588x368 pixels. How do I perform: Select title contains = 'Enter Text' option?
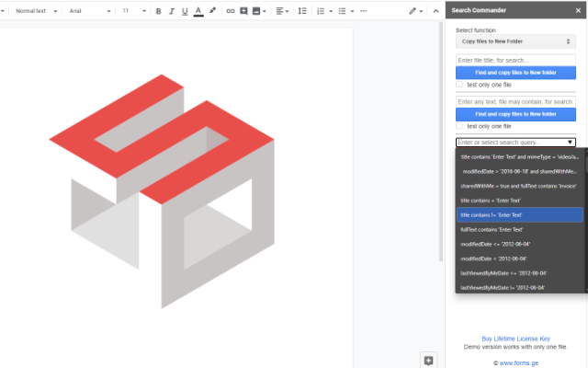click(x=520, y=201)
